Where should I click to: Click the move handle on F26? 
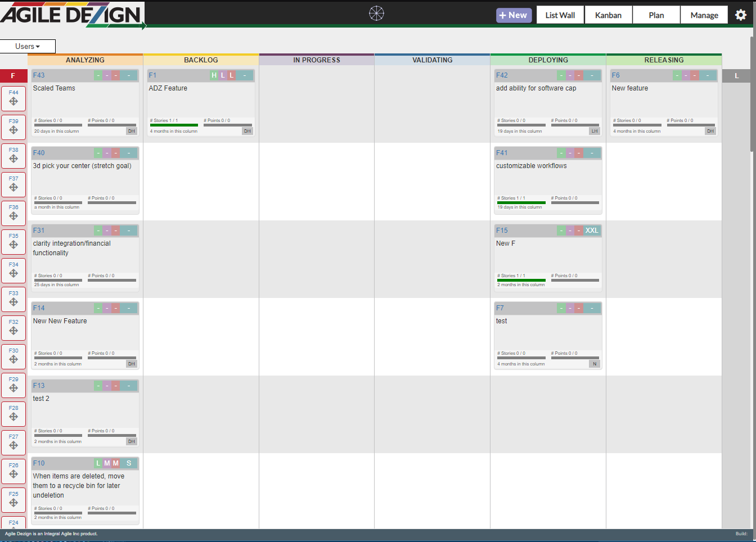point(13,475)
